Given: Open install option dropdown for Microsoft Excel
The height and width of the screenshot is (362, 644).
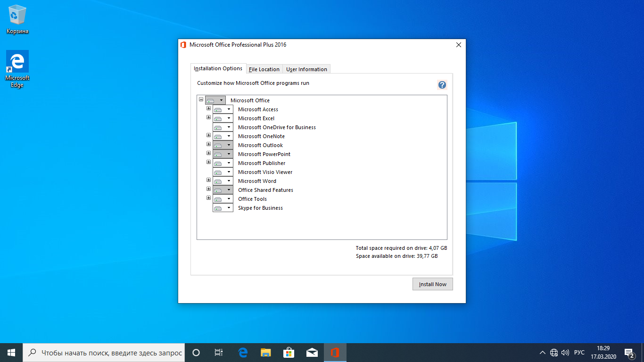Looking at the screenshot, I should click(223, 118).
